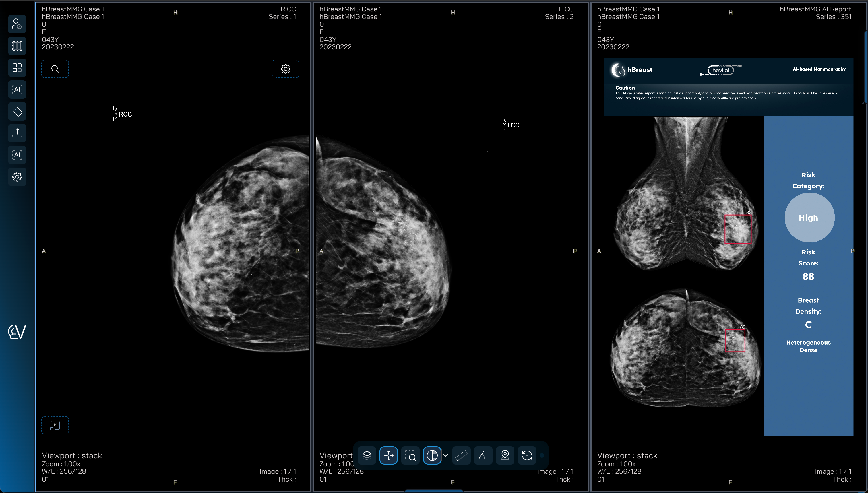Open the stack layers tool

click(367, 455)
